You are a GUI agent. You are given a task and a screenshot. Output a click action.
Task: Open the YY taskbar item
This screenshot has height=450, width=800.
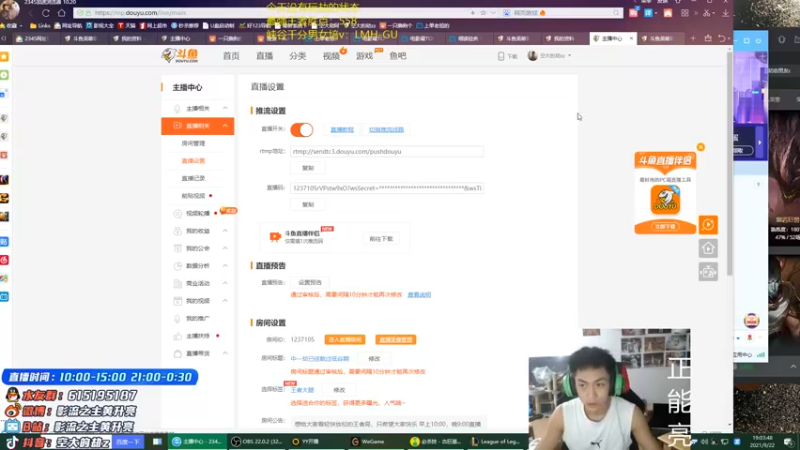[x=310, y=441]
